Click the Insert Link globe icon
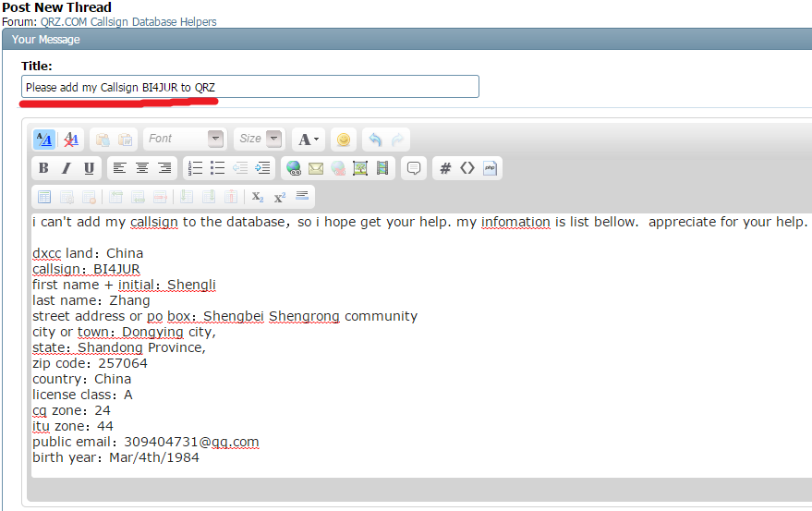Image resolution: width=812 pixels, height=511 pixels. 294,168
